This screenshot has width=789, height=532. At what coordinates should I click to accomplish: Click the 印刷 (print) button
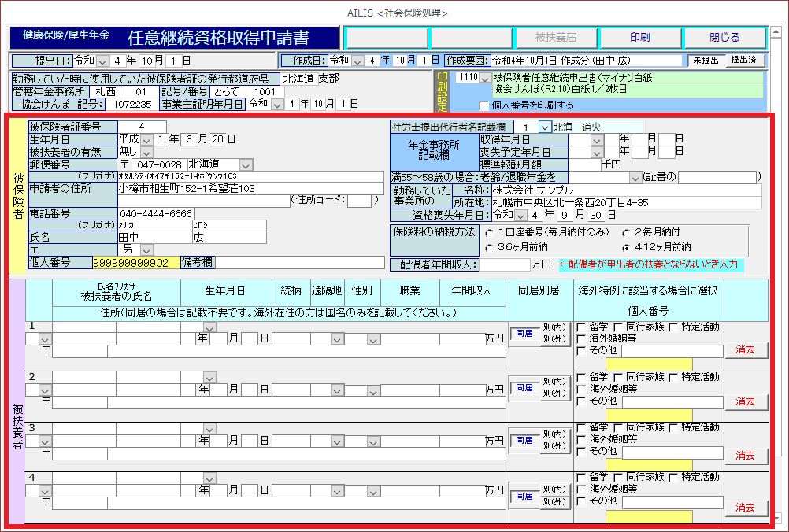pyautogui.click(x=639, y=38)
